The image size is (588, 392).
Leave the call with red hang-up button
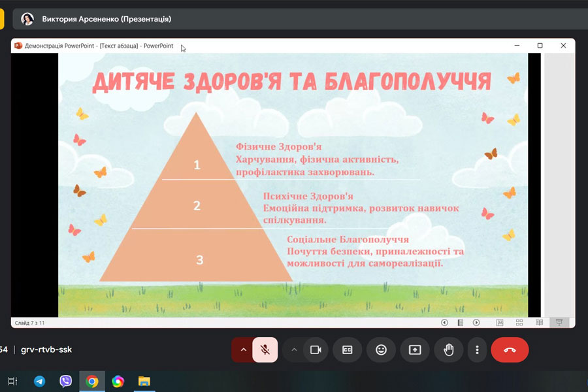pos(510,350)
